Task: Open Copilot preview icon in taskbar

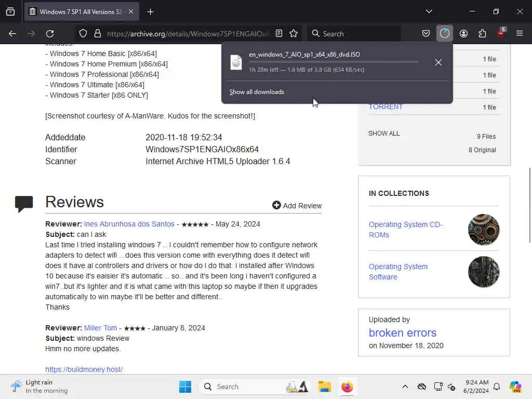Action: (515, 387)
